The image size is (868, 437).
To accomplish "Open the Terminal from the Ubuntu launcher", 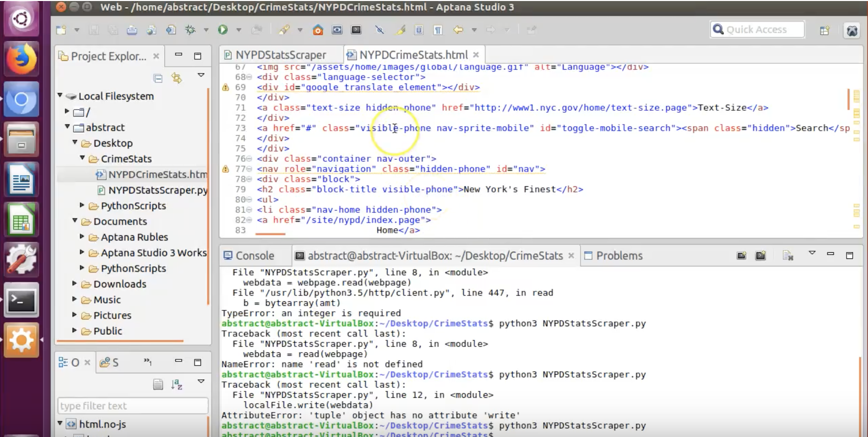I will tap(21, 301).
